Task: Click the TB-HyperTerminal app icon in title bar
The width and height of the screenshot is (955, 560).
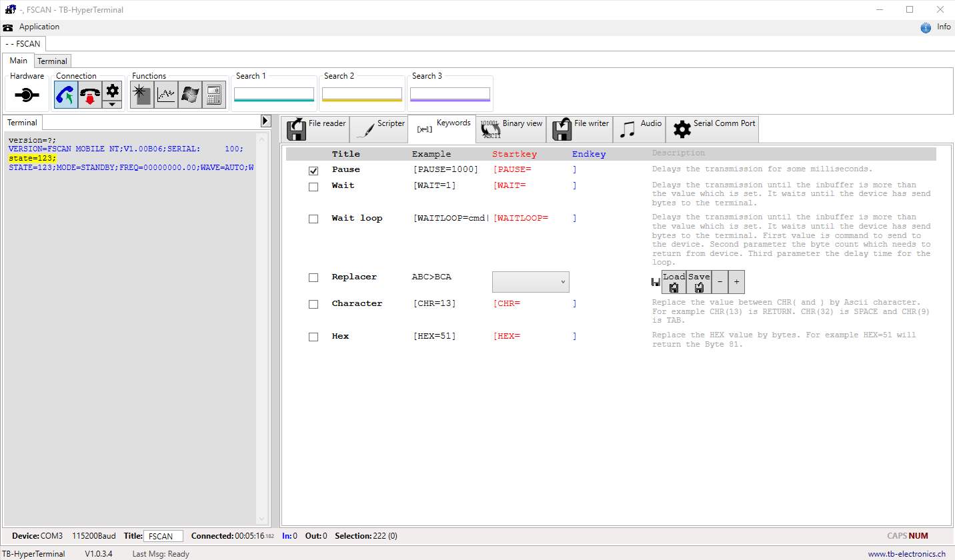Action: coord(10,9)
